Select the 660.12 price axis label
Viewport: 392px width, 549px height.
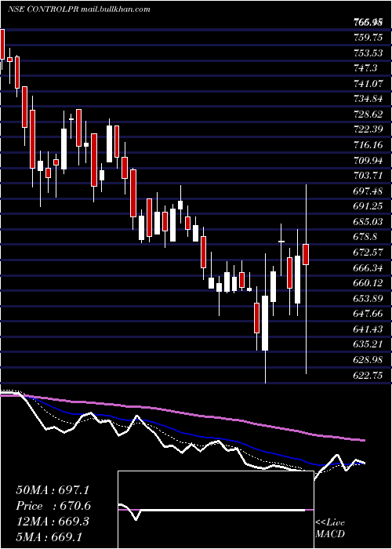point(368,283)
